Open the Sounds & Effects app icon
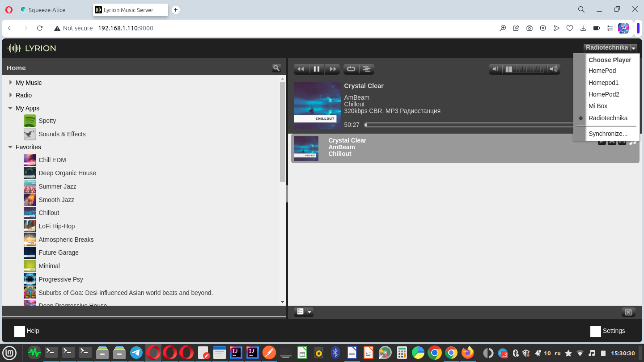 [30, 134]
